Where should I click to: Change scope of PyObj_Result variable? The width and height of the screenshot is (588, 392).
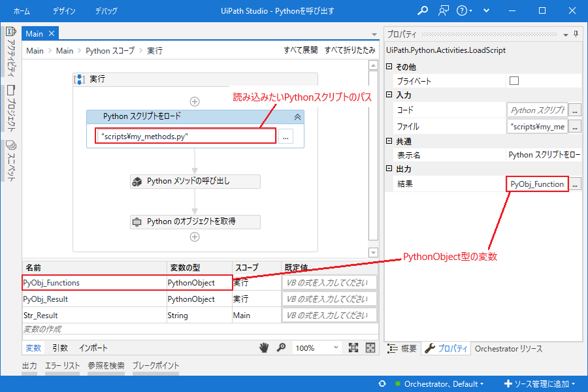point(257,299)
